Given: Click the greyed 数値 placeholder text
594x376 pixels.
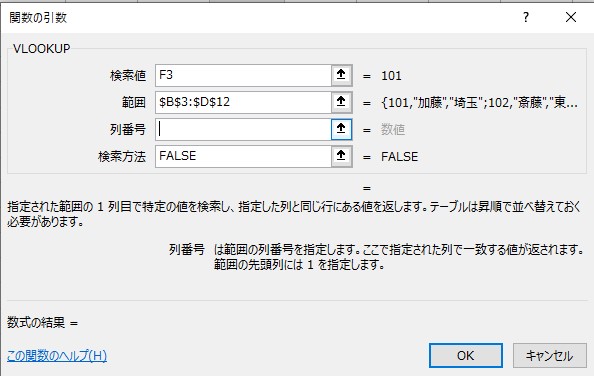Looking at the screenshot, I should 393,129.
